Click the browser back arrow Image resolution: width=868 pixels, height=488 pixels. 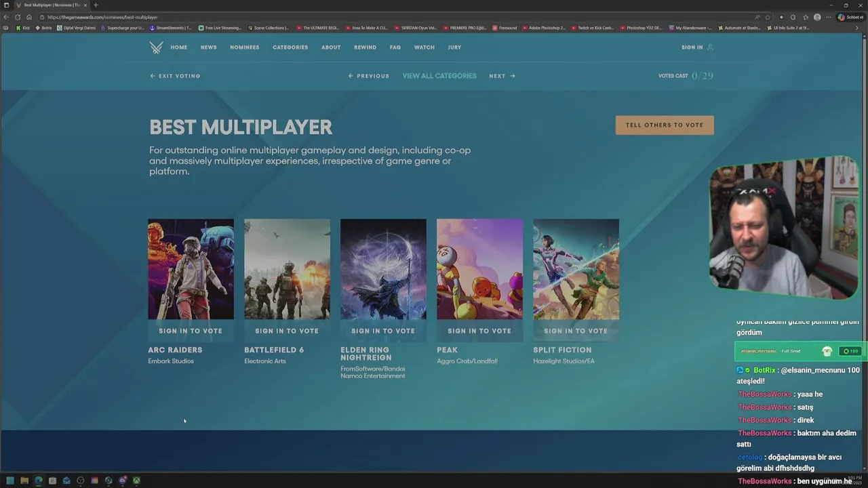6,17
